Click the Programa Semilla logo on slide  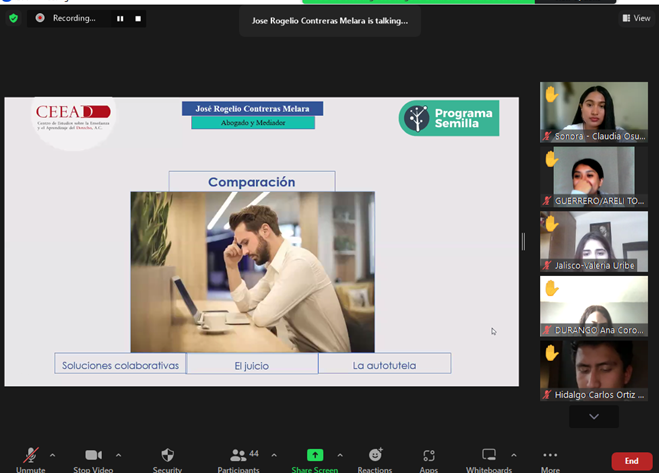point(449,118)
